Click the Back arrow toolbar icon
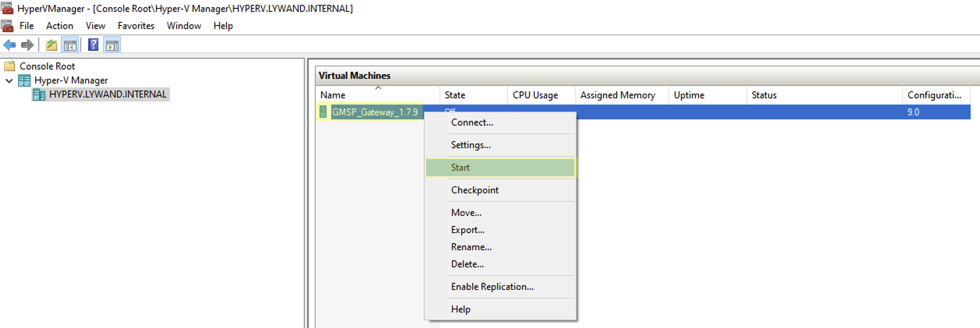Screen dimensions: 980x328 point(9,45)
